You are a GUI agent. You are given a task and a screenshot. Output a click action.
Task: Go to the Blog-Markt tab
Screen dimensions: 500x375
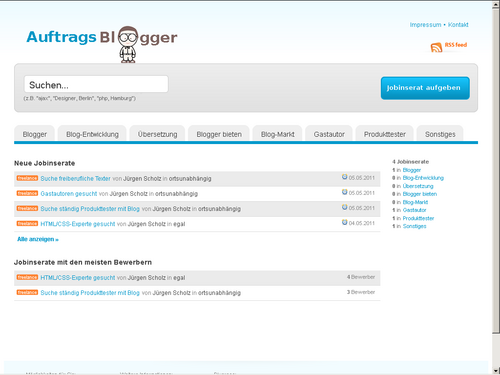coord(278,134)
